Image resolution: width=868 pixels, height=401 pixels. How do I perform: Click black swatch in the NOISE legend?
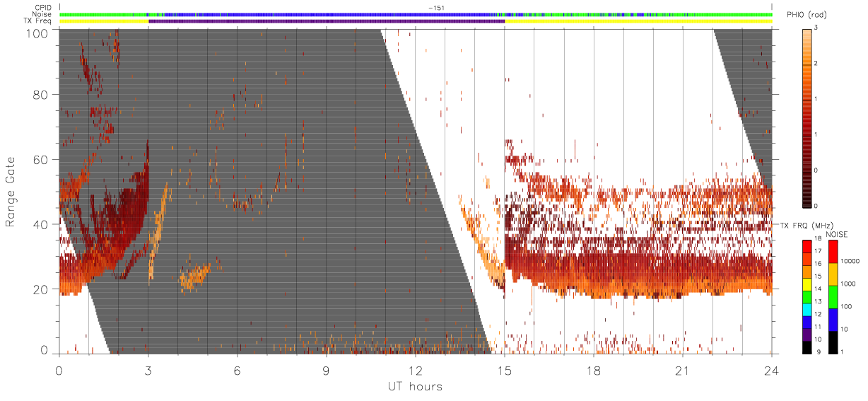point(833,342)
